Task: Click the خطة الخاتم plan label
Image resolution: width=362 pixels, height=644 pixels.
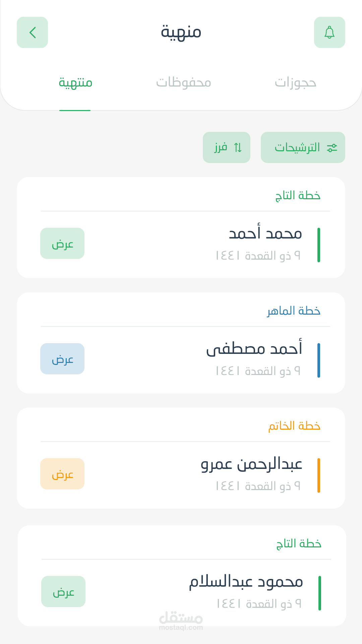Action: tap(294, 426)
